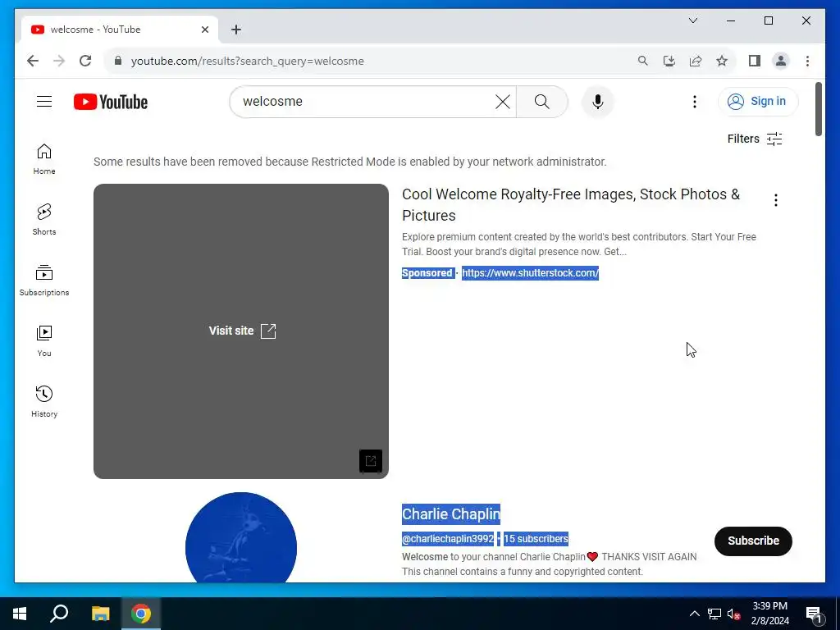Show hidden system tray icons
Viewport: 840px width, 630px height.
tap(694, 614)
